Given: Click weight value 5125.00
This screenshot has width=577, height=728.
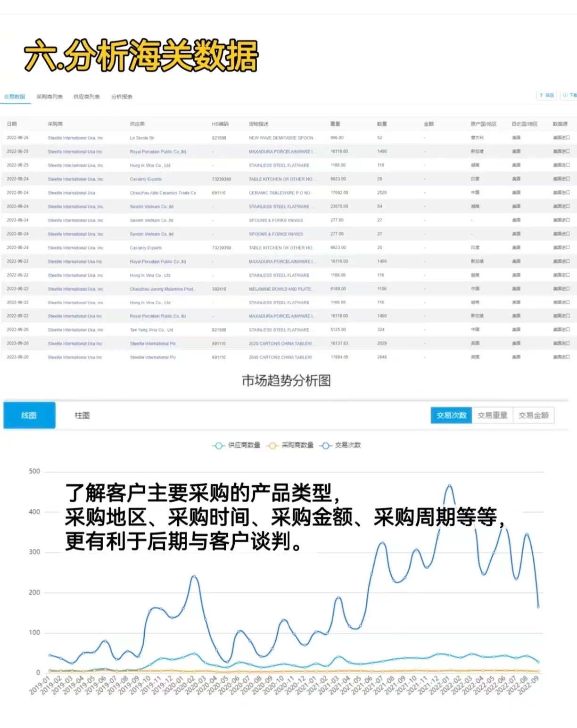Looking at the screenshot, I should click(x=338, y=330).
